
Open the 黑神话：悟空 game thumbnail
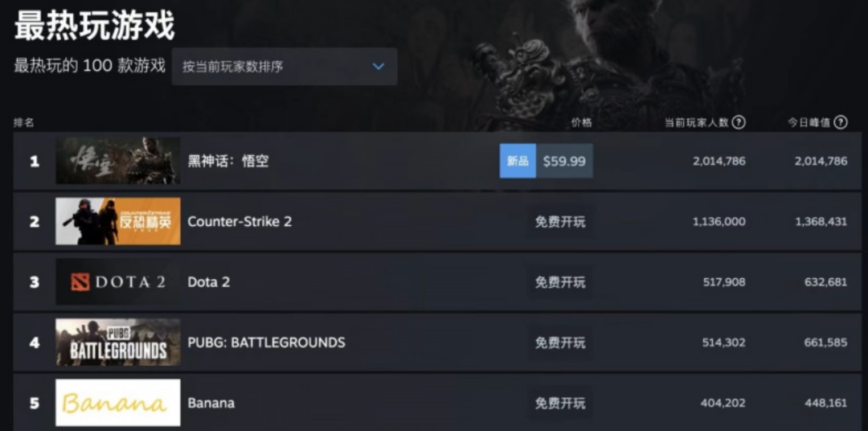click(118, 161)
